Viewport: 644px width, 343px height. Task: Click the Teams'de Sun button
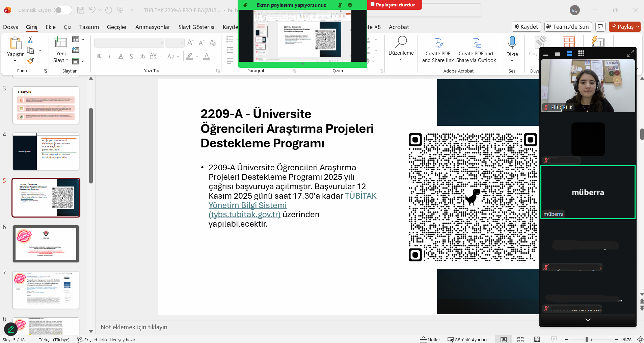[x=568, y=27]
